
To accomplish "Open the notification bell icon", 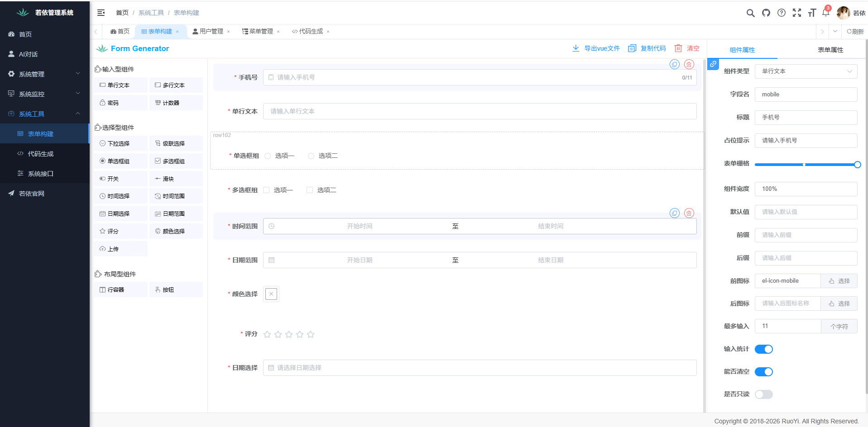I will [x=825, y=13].
